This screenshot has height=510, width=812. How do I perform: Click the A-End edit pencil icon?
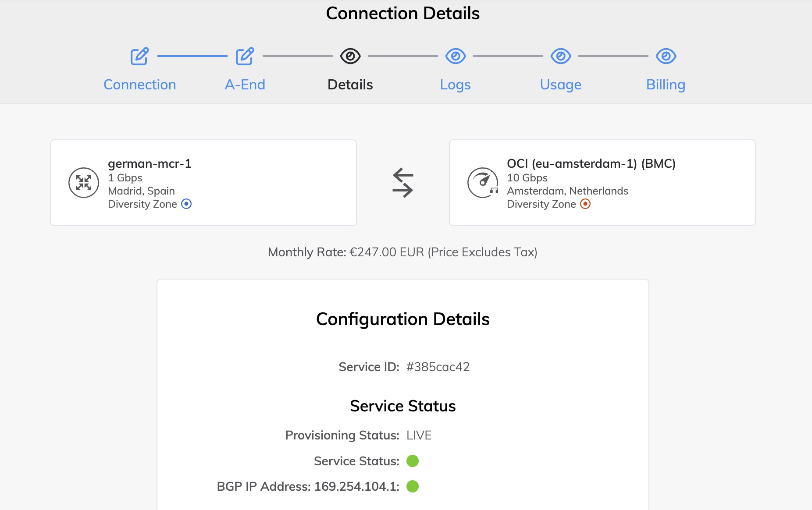245,56
